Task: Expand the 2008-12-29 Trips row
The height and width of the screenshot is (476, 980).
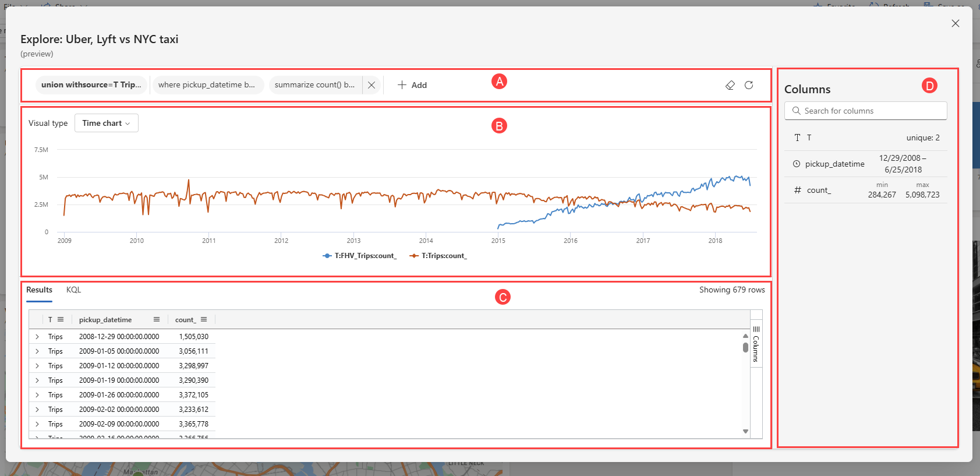Action: click(37, 337)
